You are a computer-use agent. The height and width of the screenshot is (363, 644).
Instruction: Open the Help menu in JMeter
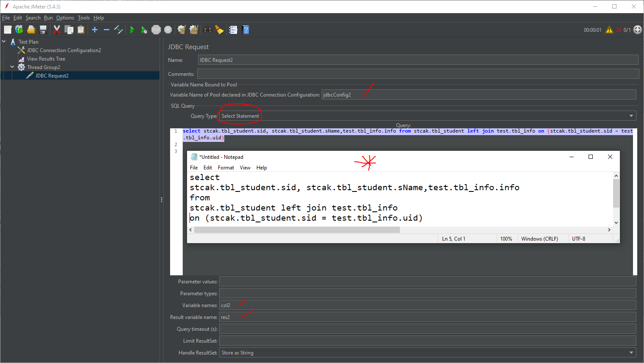click(x=99, y=18)
